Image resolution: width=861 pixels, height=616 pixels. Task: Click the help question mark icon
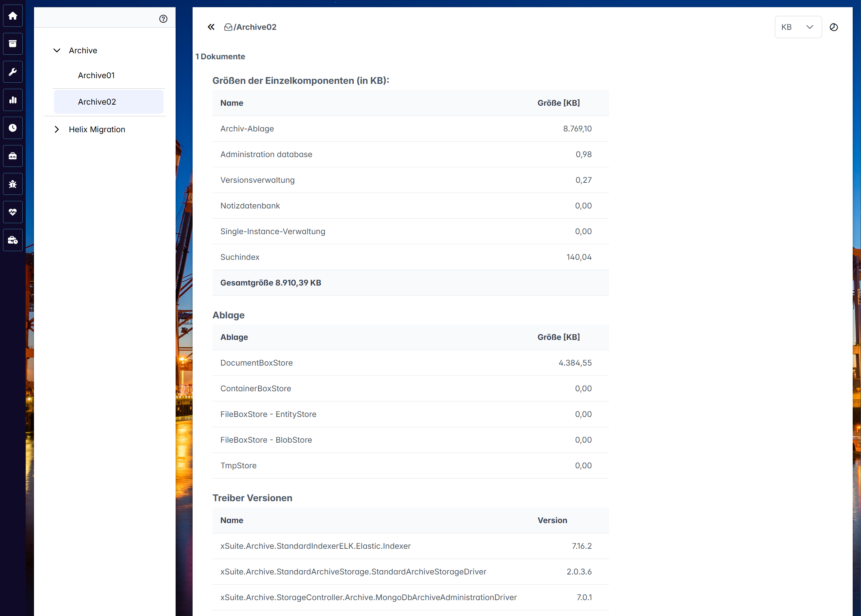point(163,19)
